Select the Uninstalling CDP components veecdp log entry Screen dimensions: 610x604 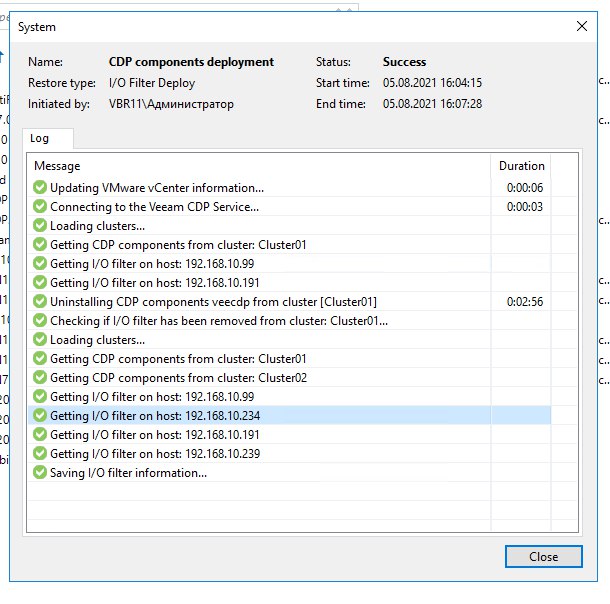click(213, 302)
